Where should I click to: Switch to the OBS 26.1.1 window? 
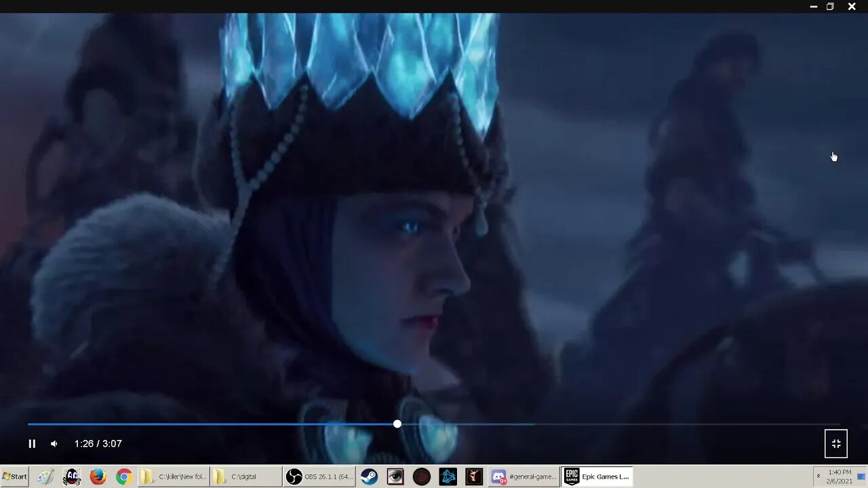[x=319, y=476]
